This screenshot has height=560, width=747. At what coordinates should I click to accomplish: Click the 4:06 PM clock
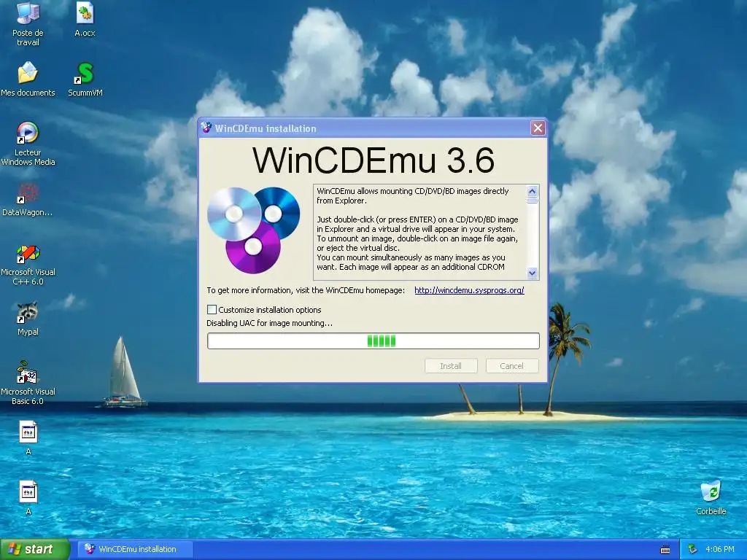click(719, 549)
